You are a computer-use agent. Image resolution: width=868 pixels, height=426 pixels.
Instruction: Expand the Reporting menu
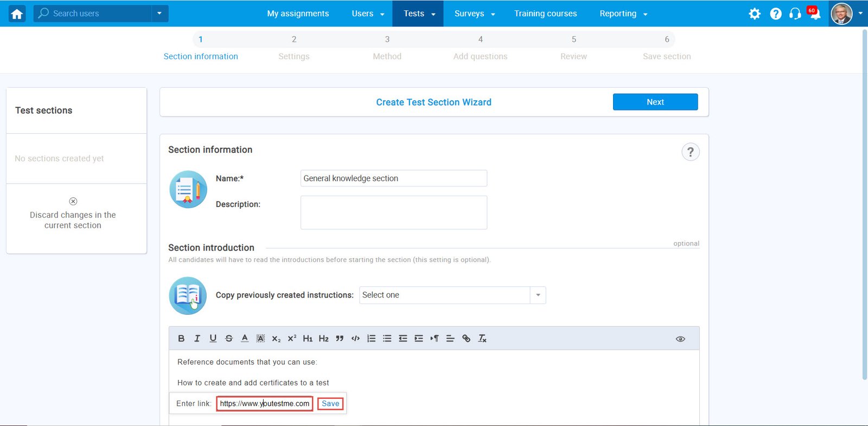click(x=623, y=14)
